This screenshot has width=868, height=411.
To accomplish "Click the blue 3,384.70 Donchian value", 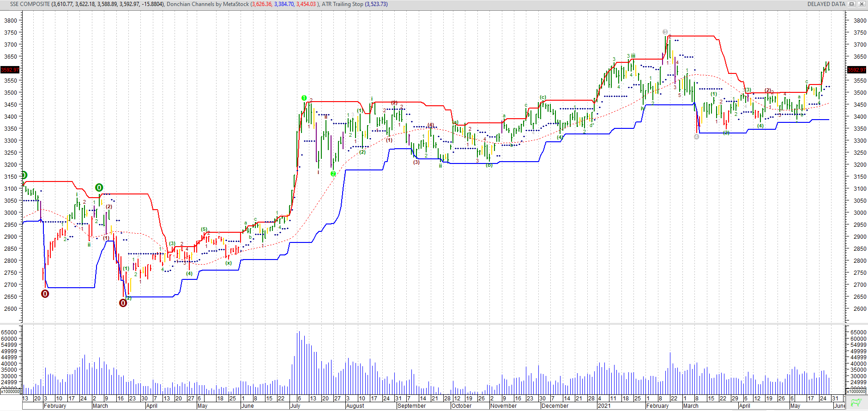I will (284, 4).
